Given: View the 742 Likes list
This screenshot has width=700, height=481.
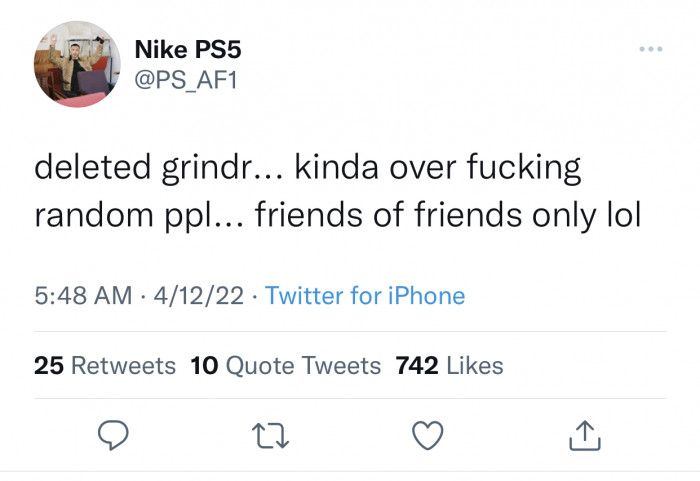Looking at the screenshot, I should [449, 365].
